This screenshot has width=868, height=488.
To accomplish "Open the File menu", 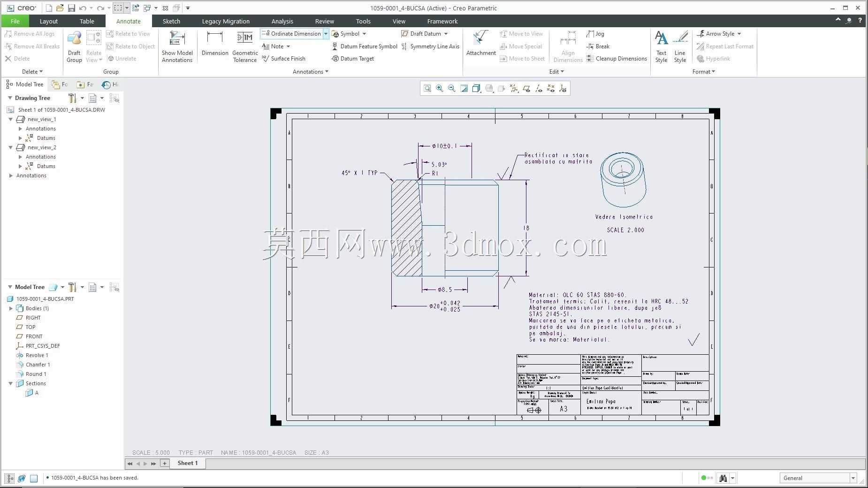I will click(15, 21).
